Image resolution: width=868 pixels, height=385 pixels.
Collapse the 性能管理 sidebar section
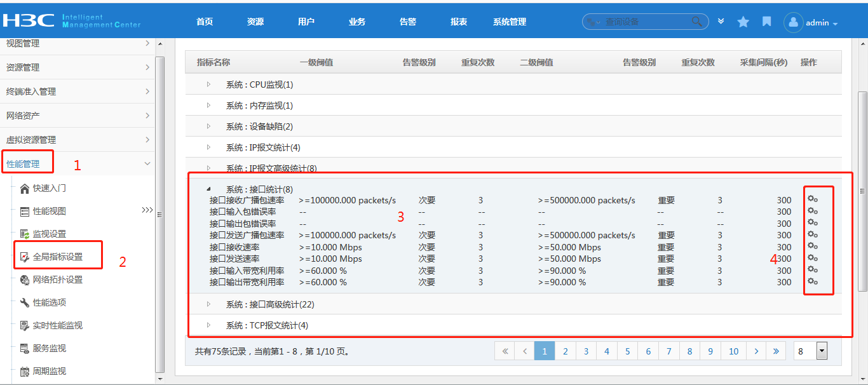[147, 164]
